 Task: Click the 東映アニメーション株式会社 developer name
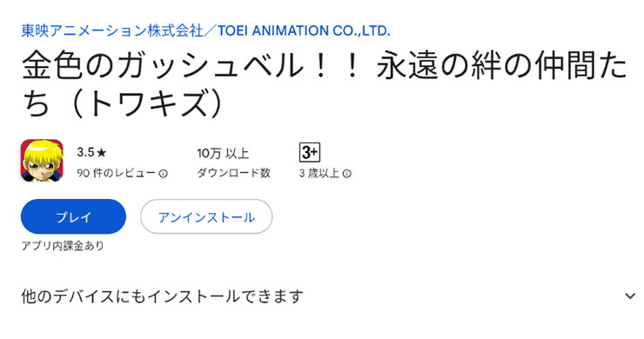pos(112,30)
